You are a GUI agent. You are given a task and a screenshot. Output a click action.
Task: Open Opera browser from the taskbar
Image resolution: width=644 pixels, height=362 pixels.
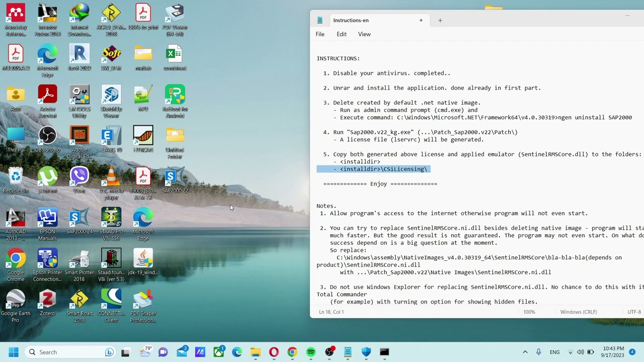(274, 352)
